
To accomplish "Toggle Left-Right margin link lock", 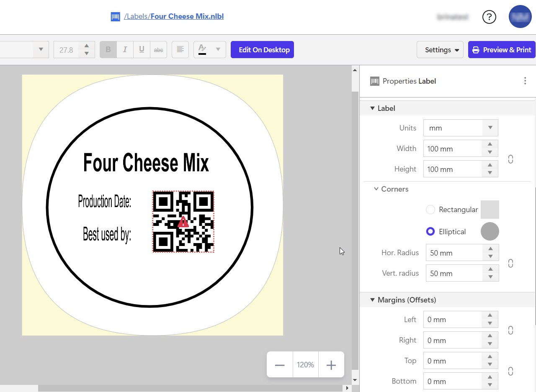I will tap(510, 331).
